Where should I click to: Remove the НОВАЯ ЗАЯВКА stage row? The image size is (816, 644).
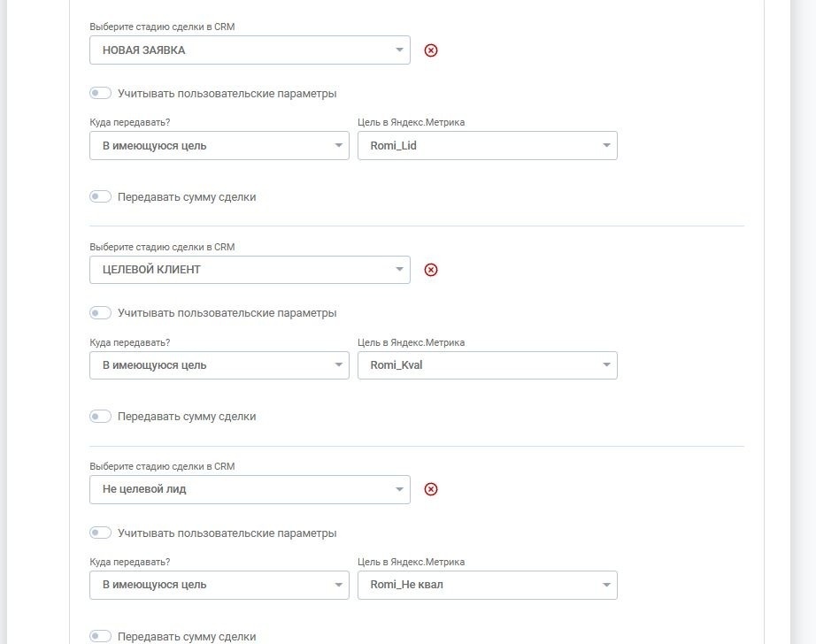tap(431, 50)
